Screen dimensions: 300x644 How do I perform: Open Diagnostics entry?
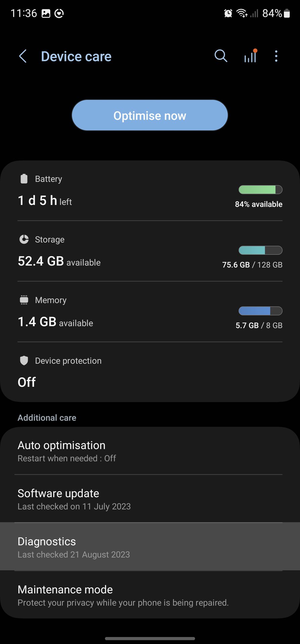click(x=150, y=547)
